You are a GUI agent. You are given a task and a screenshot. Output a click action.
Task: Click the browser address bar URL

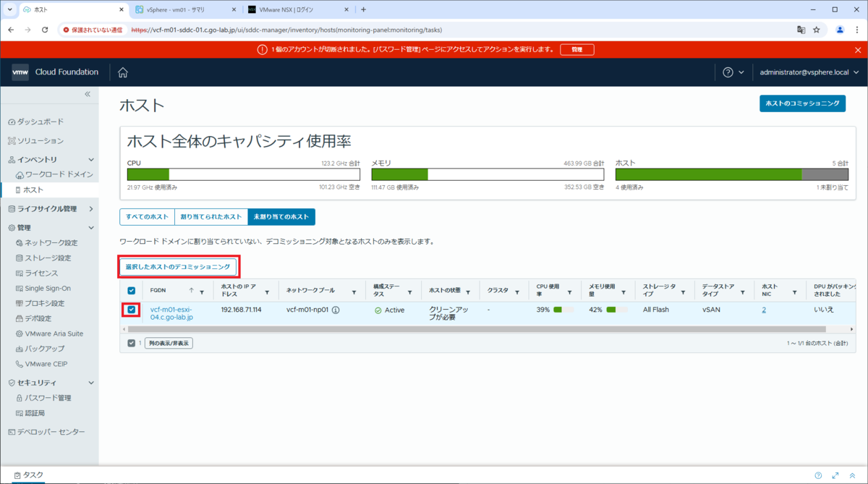tap(286, 30)
